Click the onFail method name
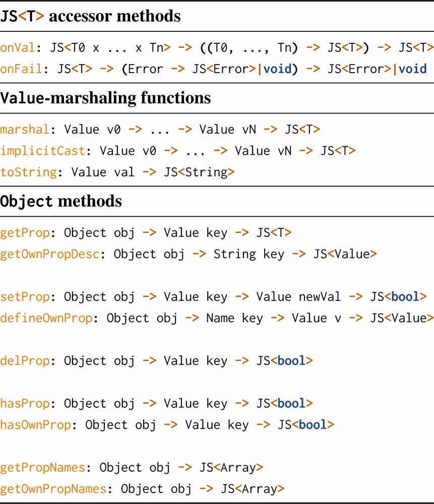 21,69
